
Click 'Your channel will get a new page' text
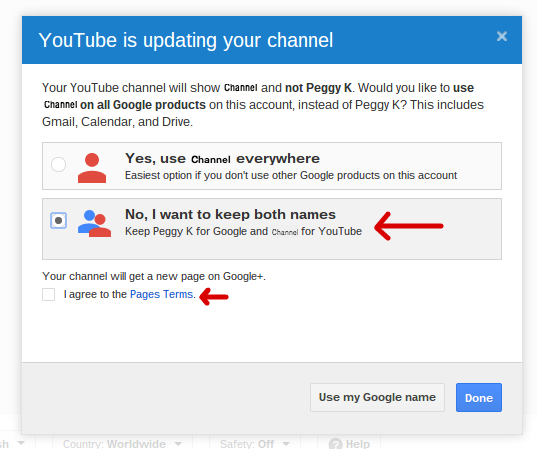154,276
